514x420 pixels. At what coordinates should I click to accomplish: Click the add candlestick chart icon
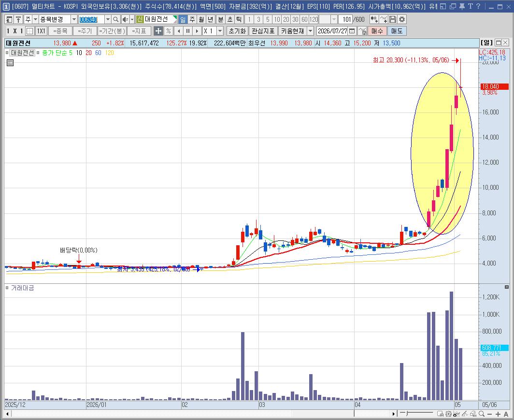(x=374, y=20)
